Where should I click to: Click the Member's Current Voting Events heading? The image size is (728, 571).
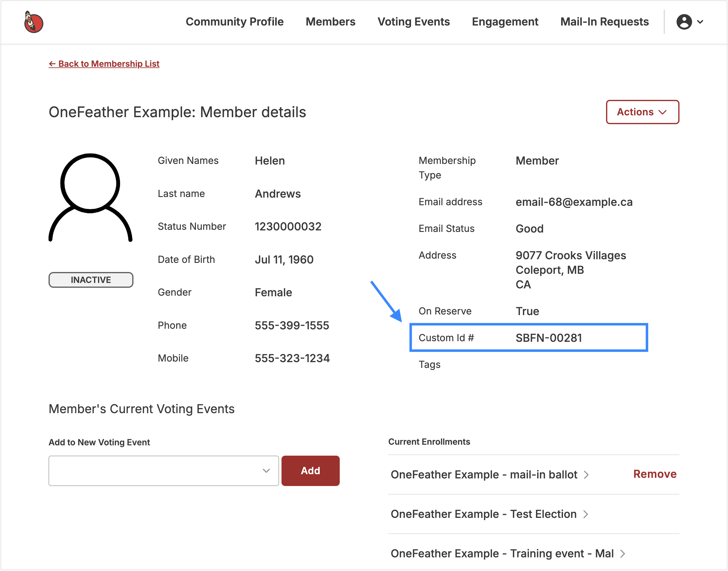141,409
